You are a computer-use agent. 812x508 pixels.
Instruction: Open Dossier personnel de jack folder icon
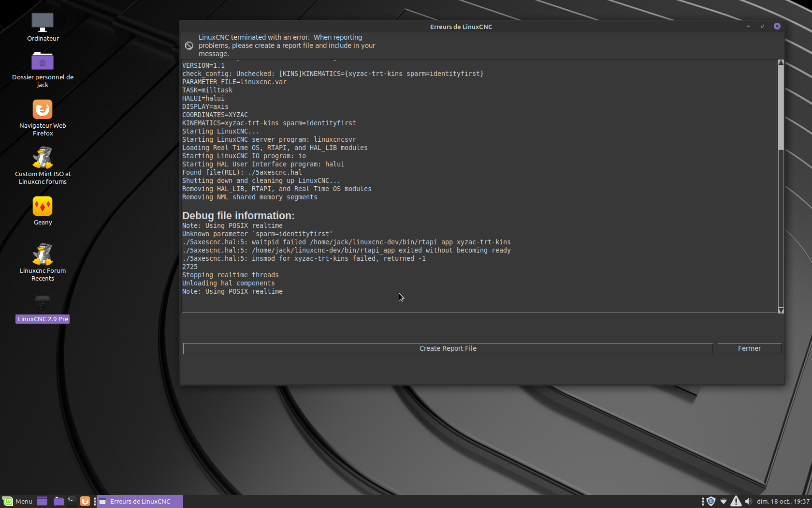tap(43, 61)
